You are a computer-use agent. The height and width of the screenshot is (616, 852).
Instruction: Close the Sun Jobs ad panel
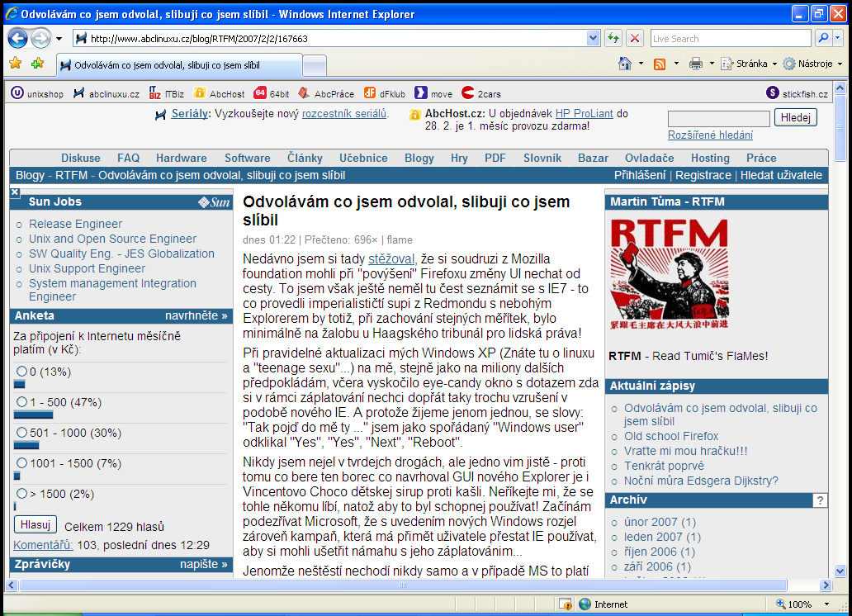click(x=15, y=192)
